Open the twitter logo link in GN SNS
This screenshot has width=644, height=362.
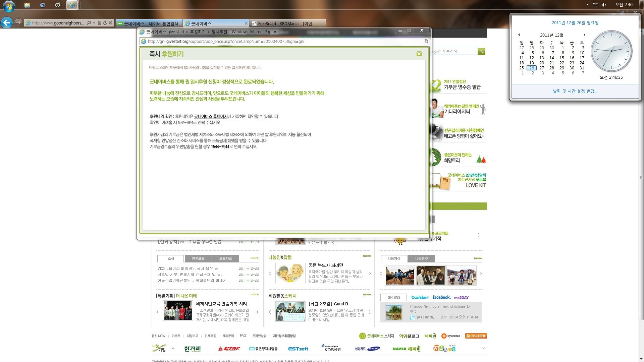(420, 297)
